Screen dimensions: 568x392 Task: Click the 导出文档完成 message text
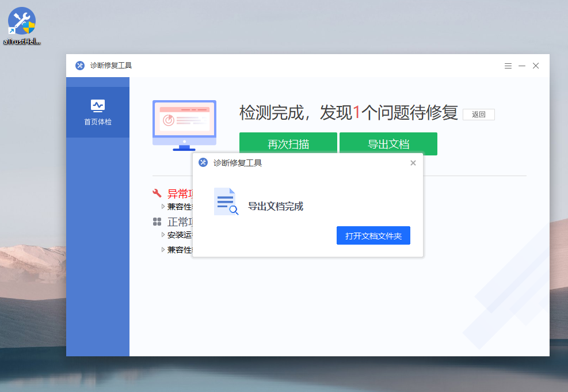tap(275, 207)
